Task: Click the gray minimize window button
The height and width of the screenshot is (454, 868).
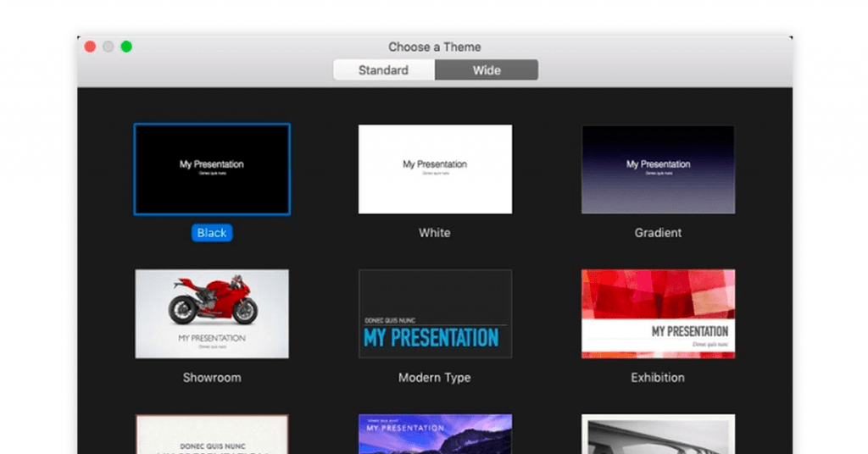Action: [108, 47]
